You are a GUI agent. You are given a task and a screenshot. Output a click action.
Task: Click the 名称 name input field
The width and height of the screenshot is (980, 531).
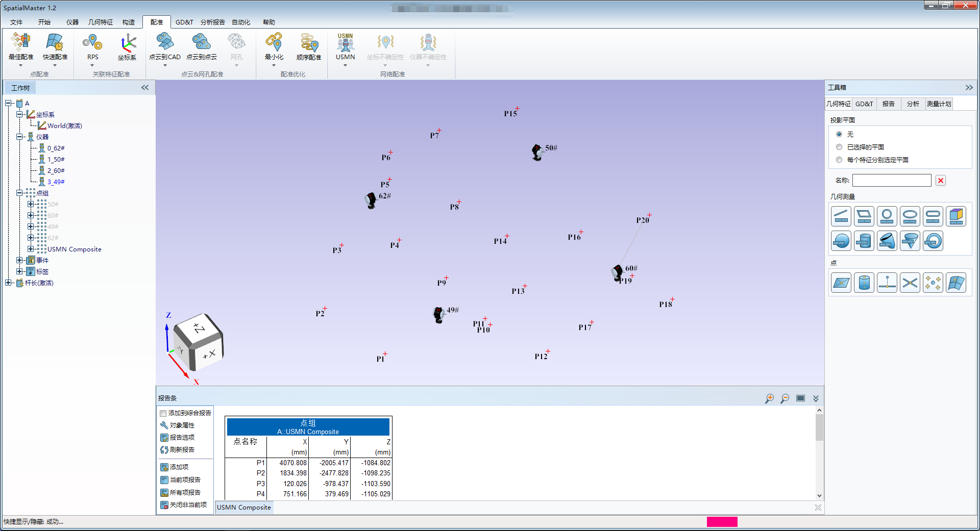click(891, 181)
